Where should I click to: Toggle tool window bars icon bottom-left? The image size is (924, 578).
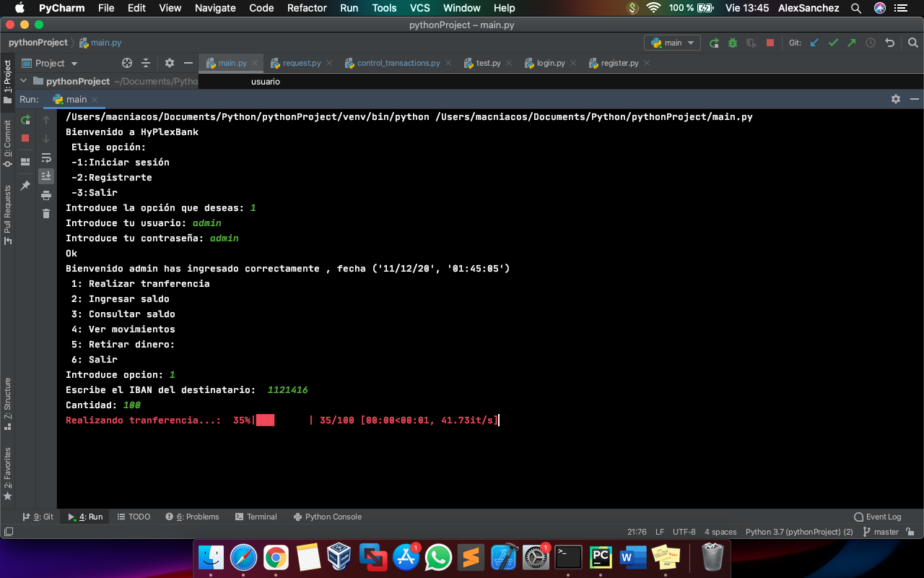click(8, 532)
